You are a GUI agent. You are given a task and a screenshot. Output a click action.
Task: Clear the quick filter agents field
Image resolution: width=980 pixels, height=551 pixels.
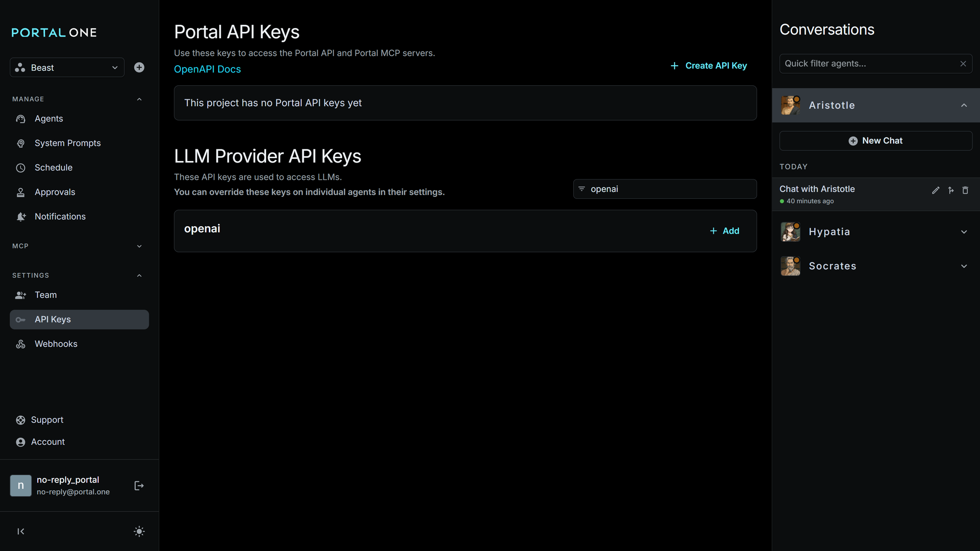point(963,64)
